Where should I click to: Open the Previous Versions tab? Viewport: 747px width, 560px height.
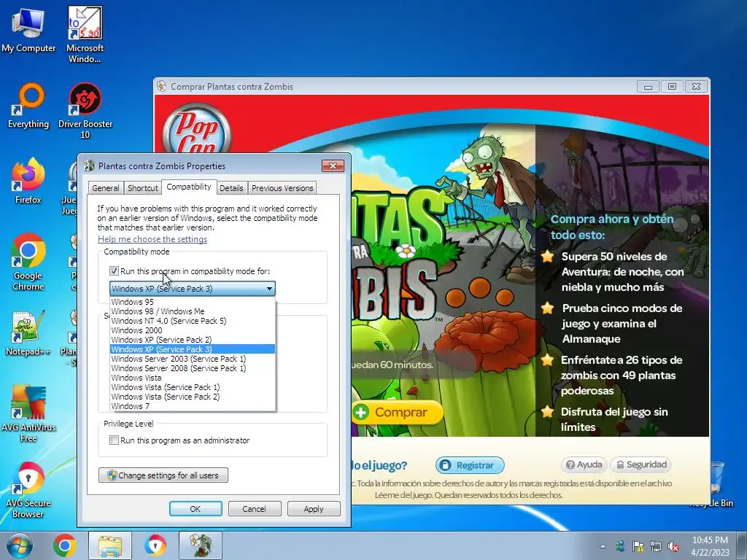coord(282,188)
